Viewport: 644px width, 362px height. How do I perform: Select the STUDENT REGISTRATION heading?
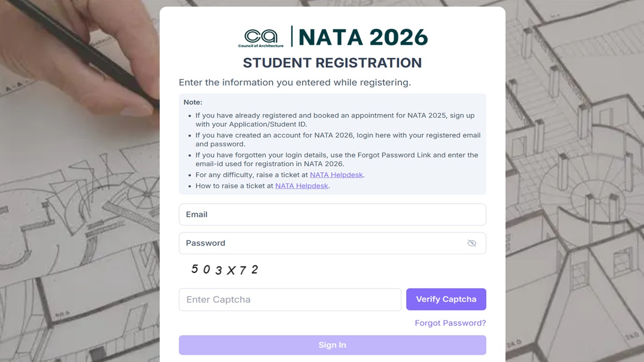(332, 63)
